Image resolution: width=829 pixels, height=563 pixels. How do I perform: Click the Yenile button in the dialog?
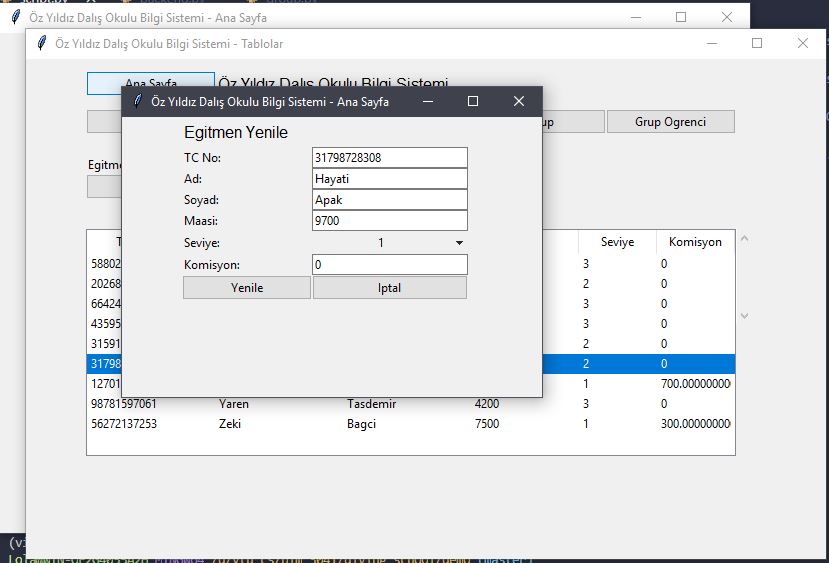pyautogui.click(x=247, y=288)
